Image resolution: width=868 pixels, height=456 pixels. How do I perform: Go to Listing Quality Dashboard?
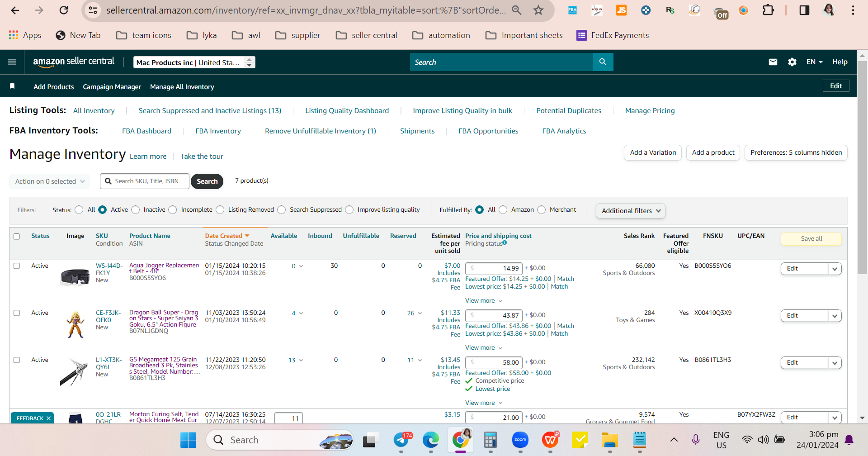coord(347,111)
